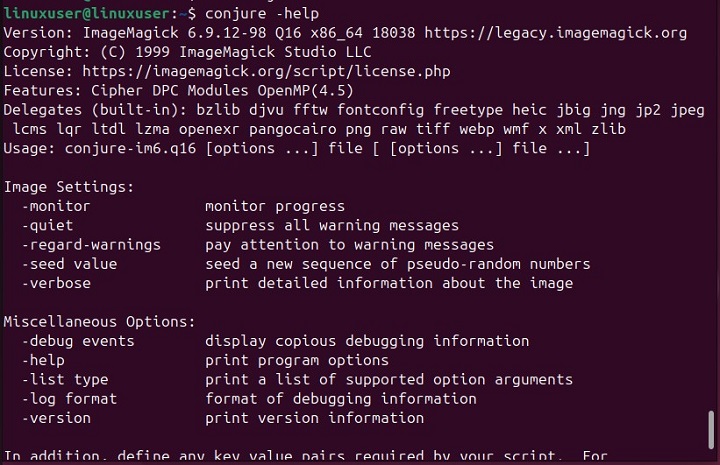This screenshot has height=465, width=720.
Task: Click the "-log format" option
Action: click(68, 399)
